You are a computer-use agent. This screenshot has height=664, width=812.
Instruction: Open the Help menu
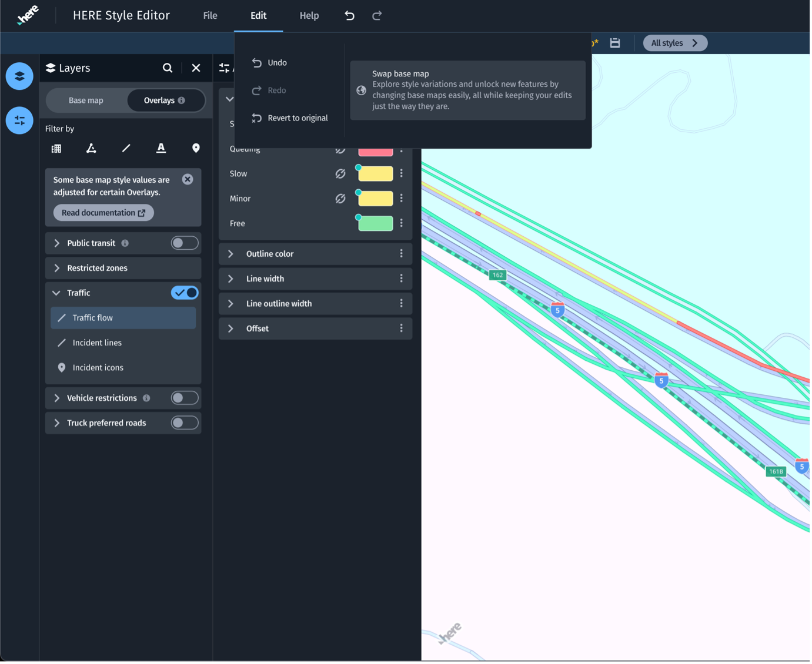[309, 16]
